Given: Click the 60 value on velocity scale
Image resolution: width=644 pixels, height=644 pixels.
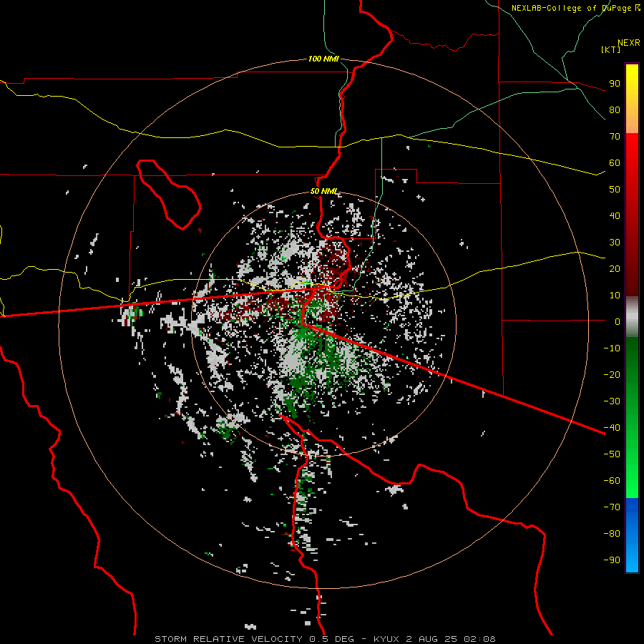Looking at the screenshot, I should [615, 162].
